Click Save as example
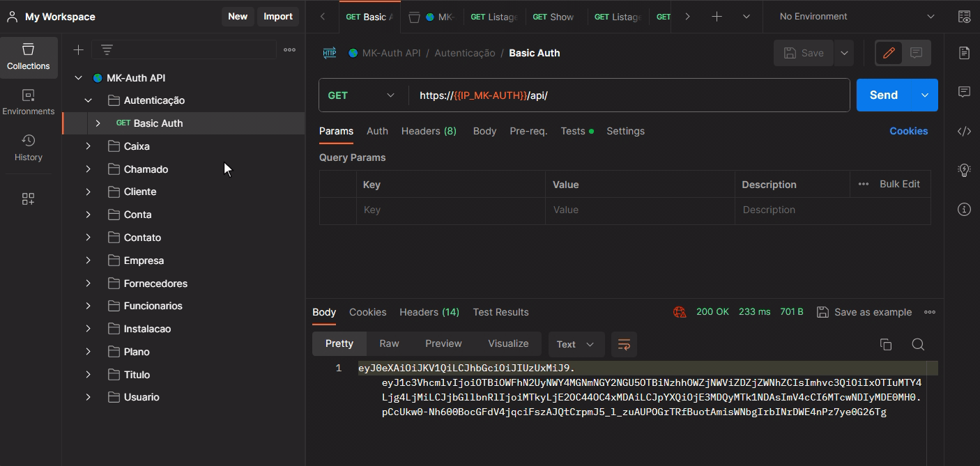Viewport: 980px width, 466px height. (864, 312)
